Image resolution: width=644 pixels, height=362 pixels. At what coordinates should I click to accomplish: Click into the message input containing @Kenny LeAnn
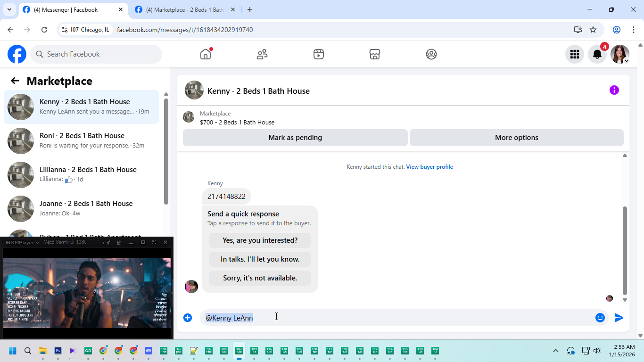click(x=396, y=318)
